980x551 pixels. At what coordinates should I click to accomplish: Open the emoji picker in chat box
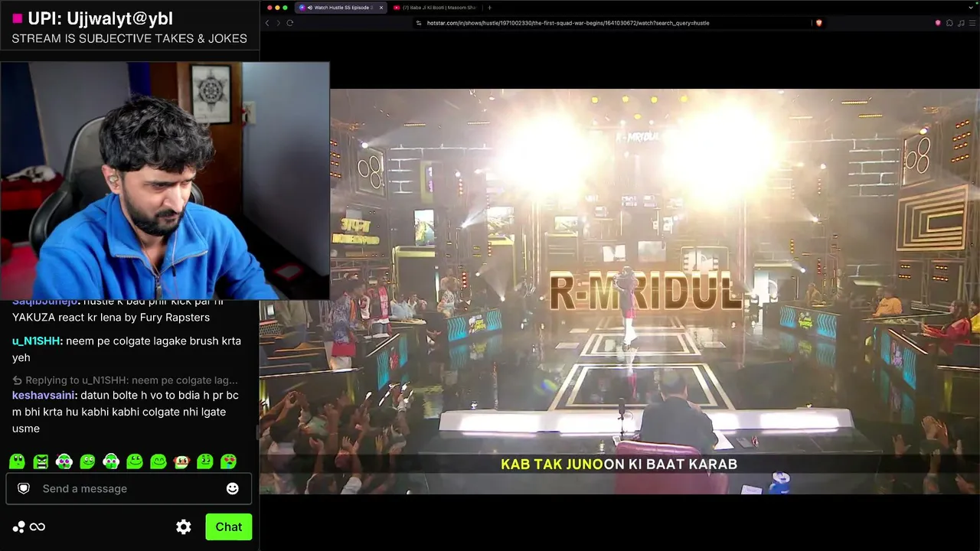coord(233,488)
